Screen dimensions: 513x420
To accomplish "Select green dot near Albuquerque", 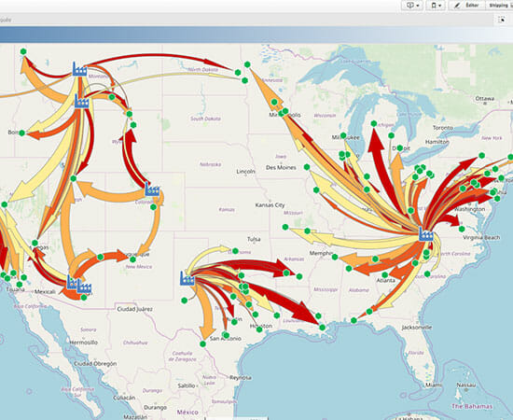I will (x=132, y=259).
